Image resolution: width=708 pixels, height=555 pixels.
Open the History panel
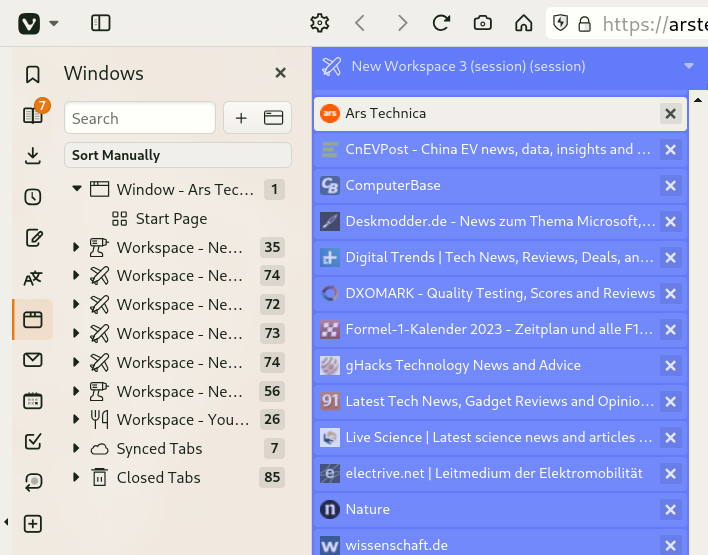coord(33,197)
